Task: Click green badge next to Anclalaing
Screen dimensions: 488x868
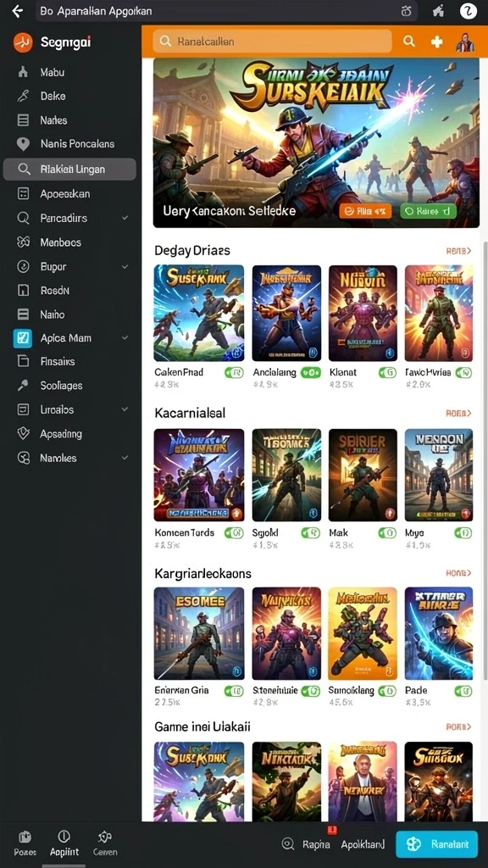Action: coord(311,373)
